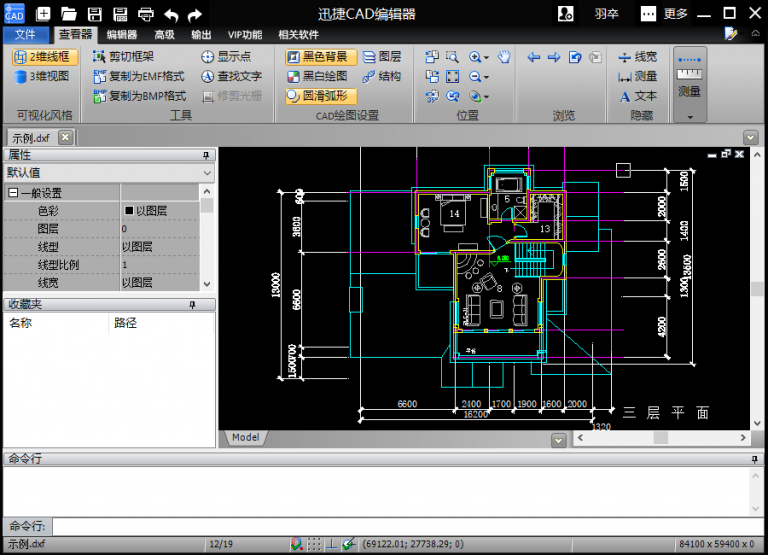Open the 编辑器 editor ribbon tab
The height and width of the screenshot is (555, 768).
[121, 34]
